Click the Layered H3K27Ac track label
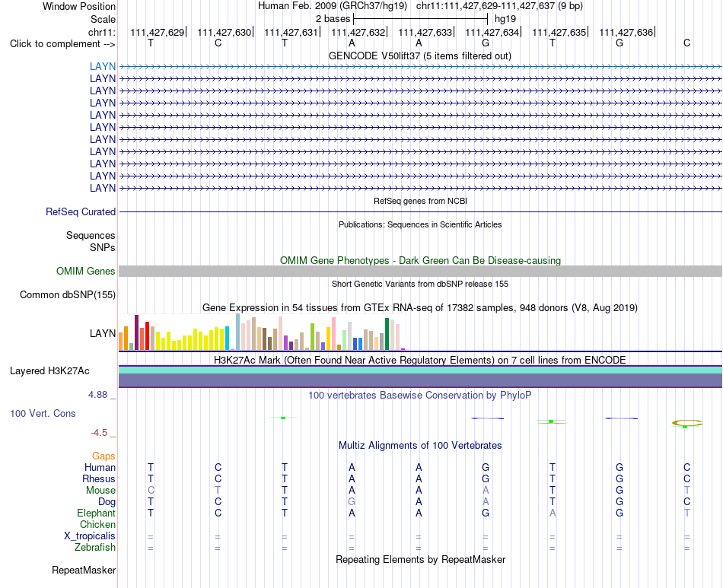Screen dimensions: 723x588 click(x=49, y=371)
